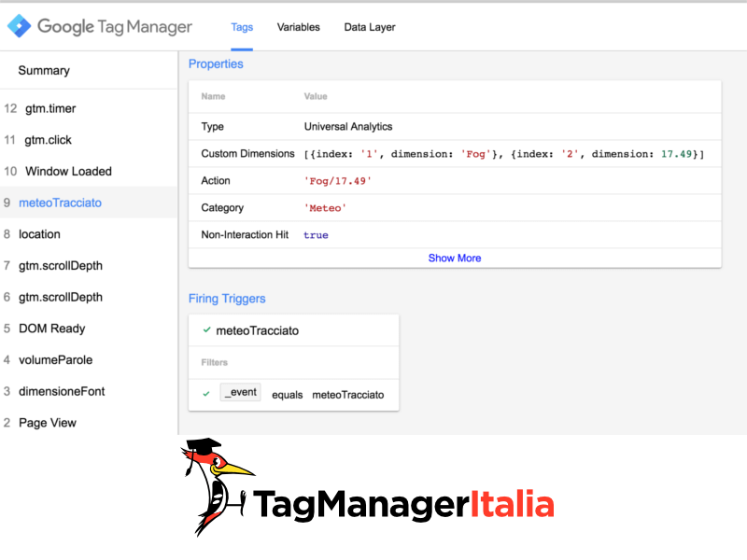Switch to the Variables tab
The height and width of the screenshot is (560, 747).
[298, 27]
